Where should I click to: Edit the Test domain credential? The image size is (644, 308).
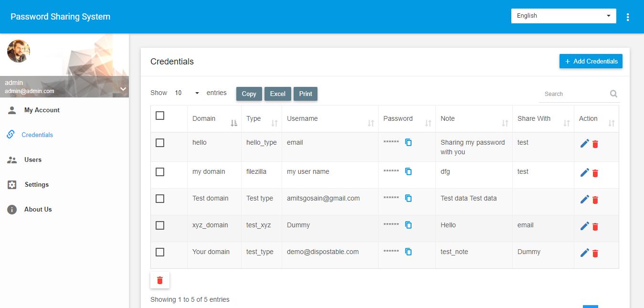pyautogui.click(x=584, y=200)
